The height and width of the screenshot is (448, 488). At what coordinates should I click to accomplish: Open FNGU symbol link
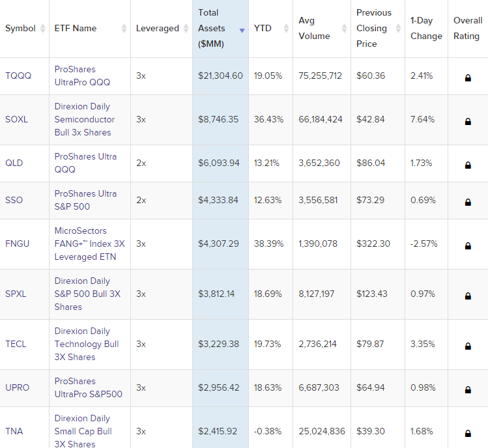tap(18, 244)
